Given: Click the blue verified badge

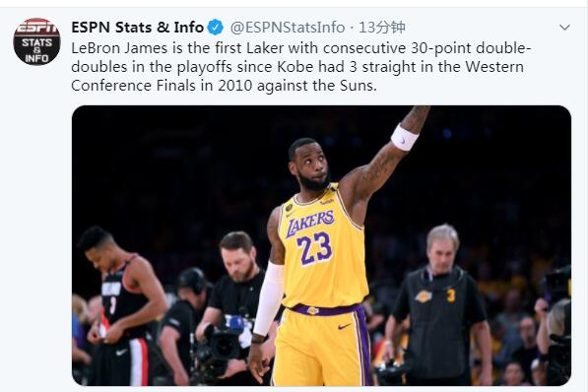Looking at the screenshot, I should pyautogui.click(x=216, y=28).
